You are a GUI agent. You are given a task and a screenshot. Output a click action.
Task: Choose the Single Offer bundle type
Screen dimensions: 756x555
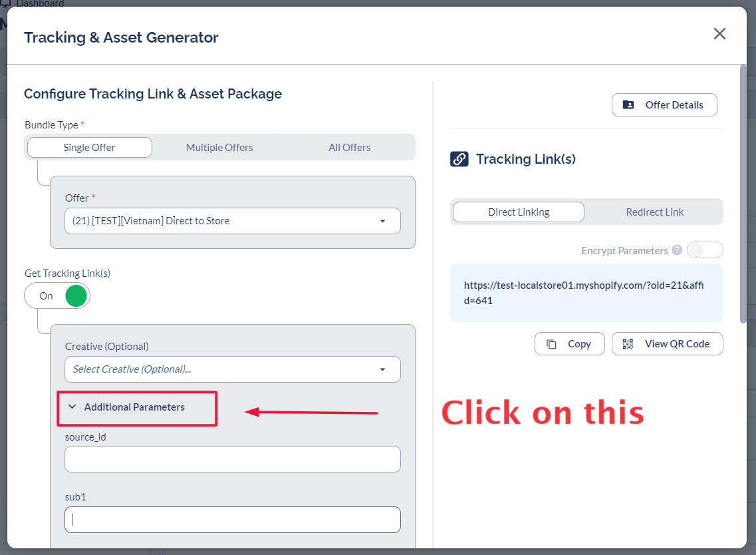90,148
